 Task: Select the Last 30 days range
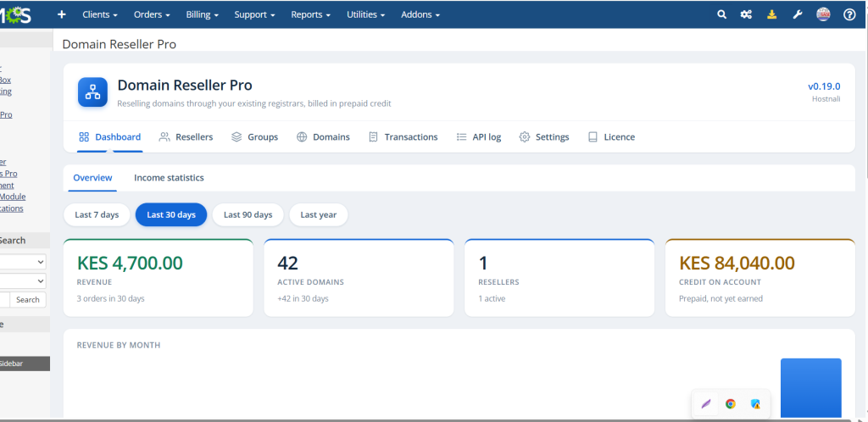pyautogui.click(x=171, y=214)
